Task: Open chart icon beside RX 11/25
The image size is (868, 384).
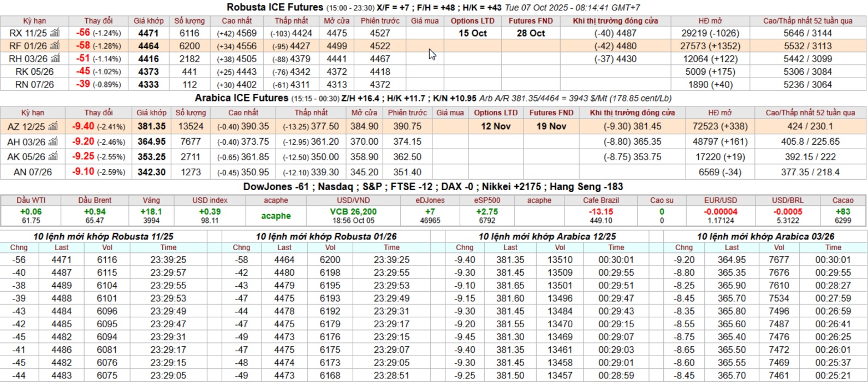Action: click(55, 33)
